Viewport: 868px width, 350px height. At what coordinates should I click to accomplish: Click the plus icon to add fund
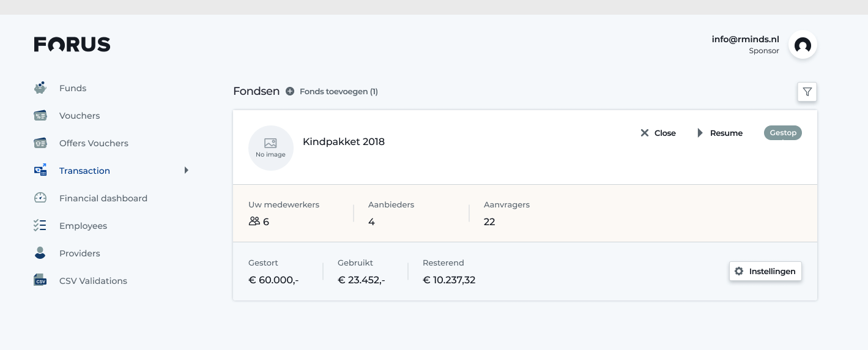[290, 92]
